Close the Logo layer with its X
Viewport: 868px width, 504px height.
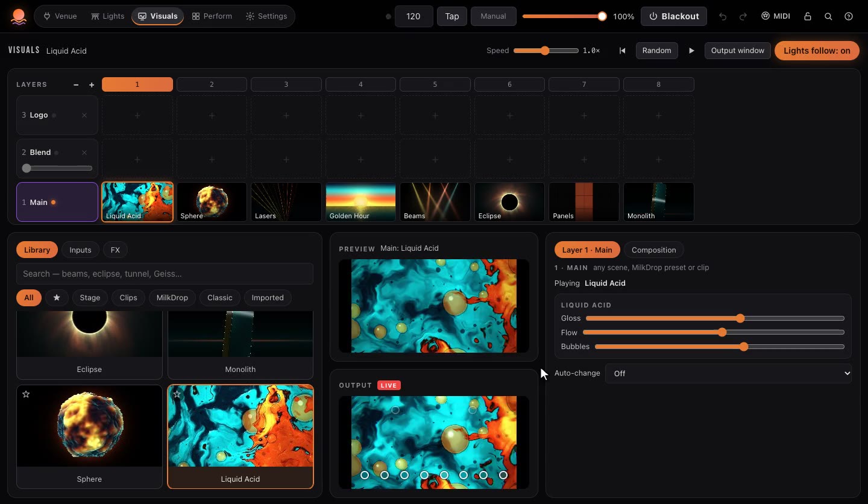[84, 115]
